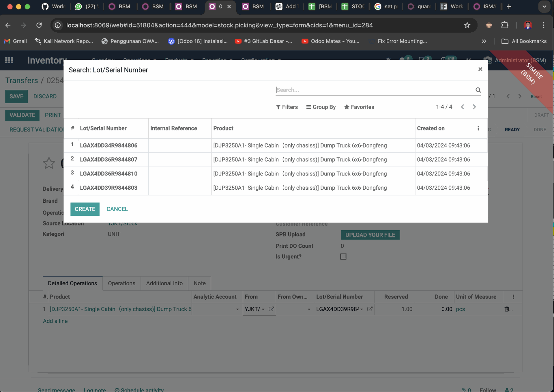The width and height of the screenshot is (554, 392).
Task: Select lot LGAX4DD36R9844807 row
Action: 108,160
